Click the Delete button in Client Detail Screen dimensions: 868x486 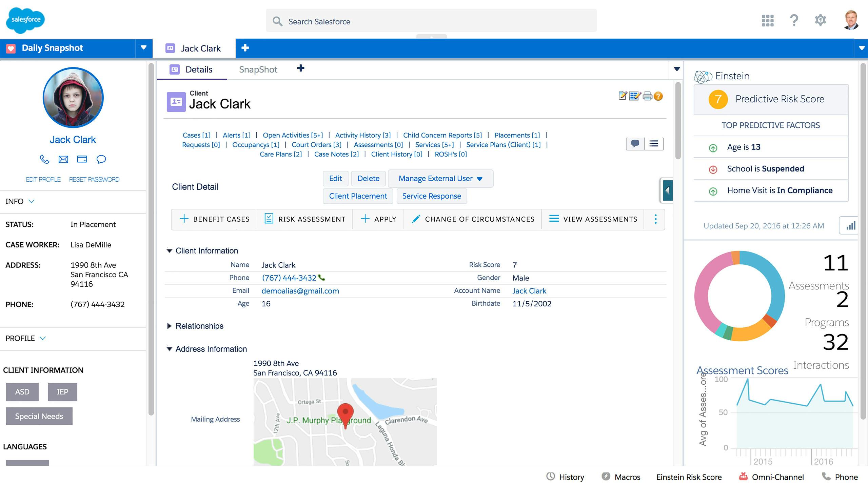pos(368,178)
